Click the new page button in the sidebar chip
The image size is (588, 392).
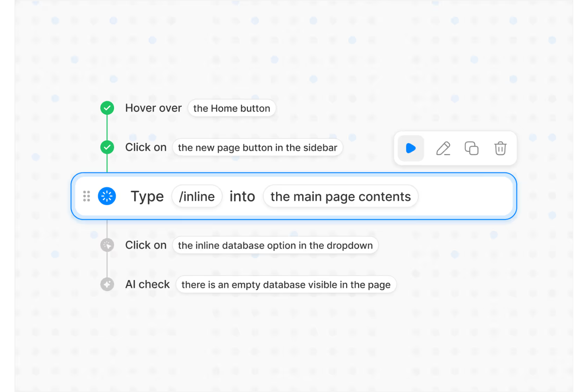point(257,147)
